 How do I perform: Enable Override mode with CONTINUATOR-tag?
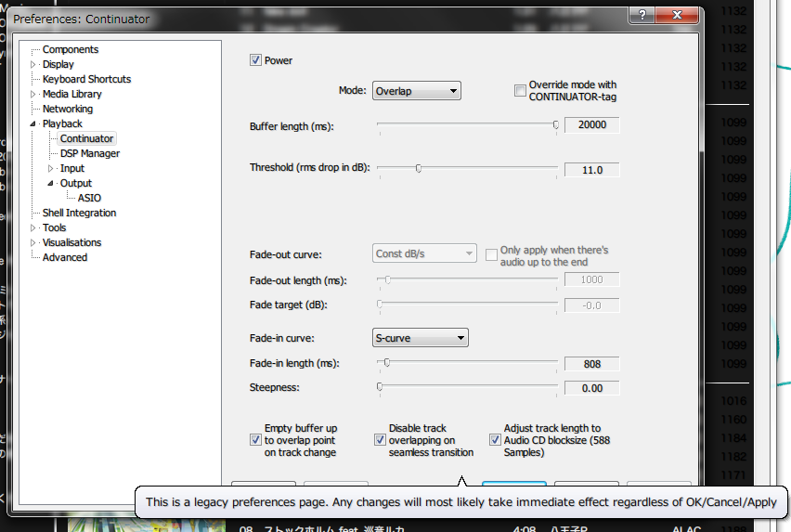tap(520, 91)
